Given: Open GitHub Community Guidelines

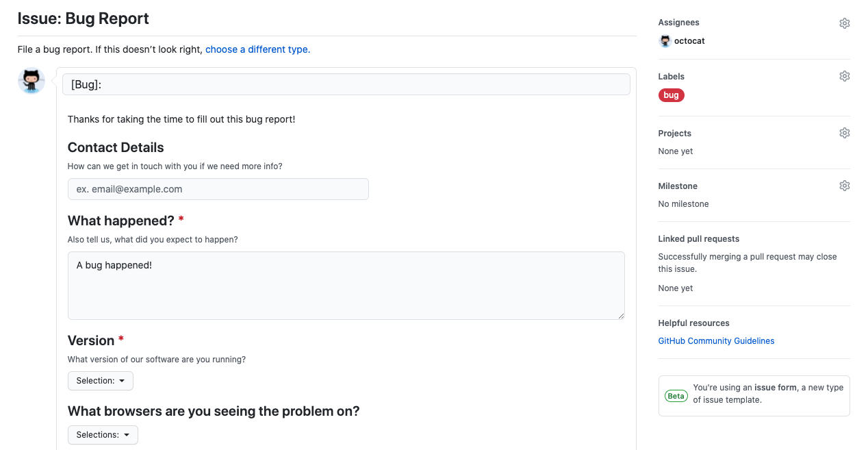Looking at the screenshot, I should (x=716, y=340).
